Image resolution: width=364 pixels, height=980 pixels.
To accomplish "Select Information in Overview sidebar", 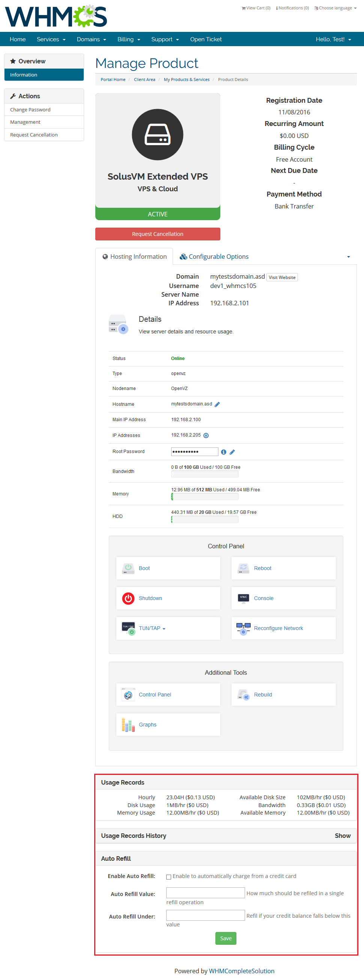I will [44, 75].
